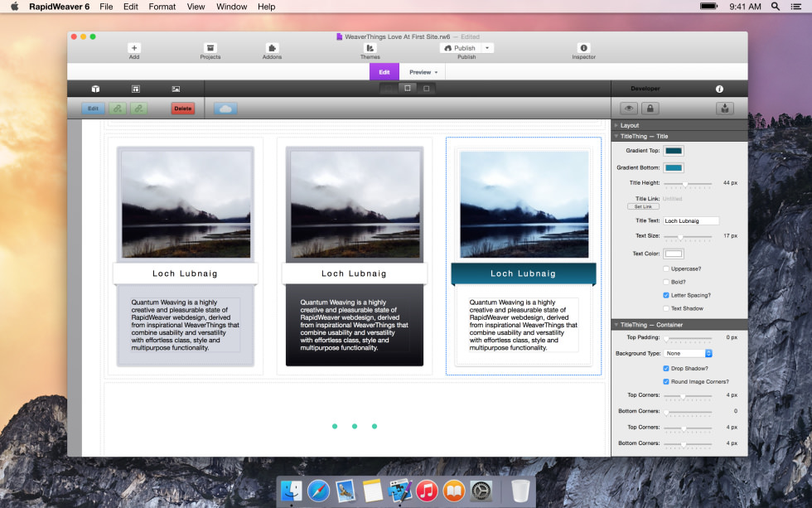Image resolution: width=812 pixels, height=508 pixels.
Task: Open the Addons puzzle-piece icon
Action: [272, 48]
